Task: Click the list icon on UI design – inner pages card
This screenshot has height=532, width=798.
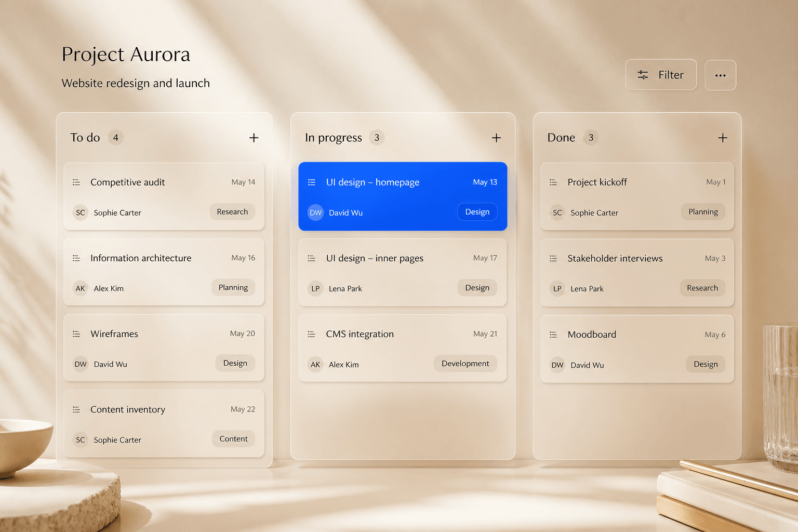Action: click(x=312, y=258)
